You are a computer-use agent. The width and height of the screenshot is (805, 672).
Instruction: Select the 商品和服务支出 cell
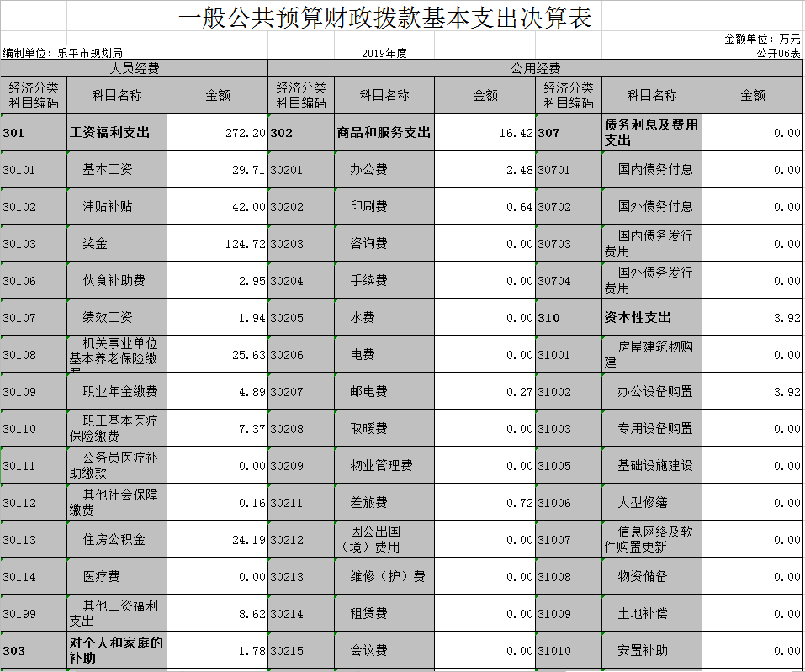(x=384, y=133)
